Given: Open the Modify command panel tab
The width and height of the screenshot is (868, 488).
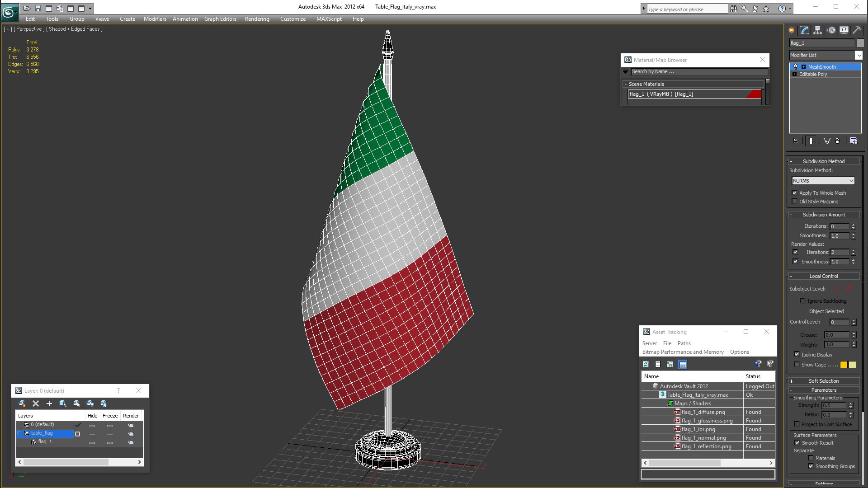Looking at the screenshot, I should tap(805, 30).
